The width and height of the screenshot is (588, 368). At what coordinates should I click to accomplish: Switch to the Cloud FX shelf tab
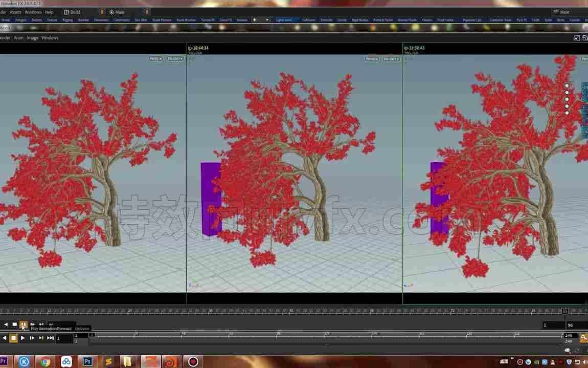coord(226,20)
